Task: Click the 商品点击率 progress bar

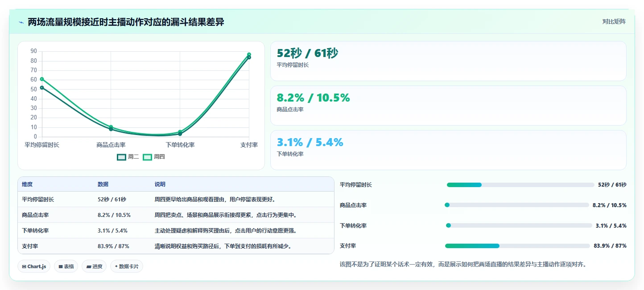Action: [517, 205]
